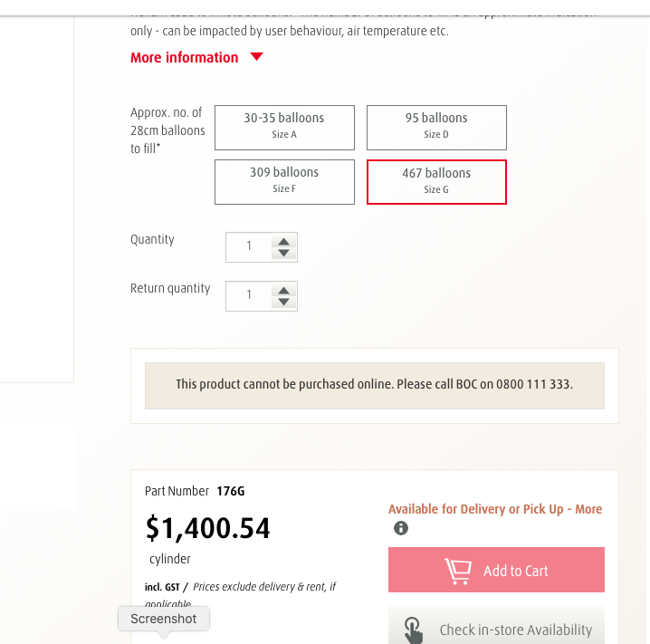Click the red More information triangle
The image size is (650, 644).
pyautogui.click(x=256, y=57)
